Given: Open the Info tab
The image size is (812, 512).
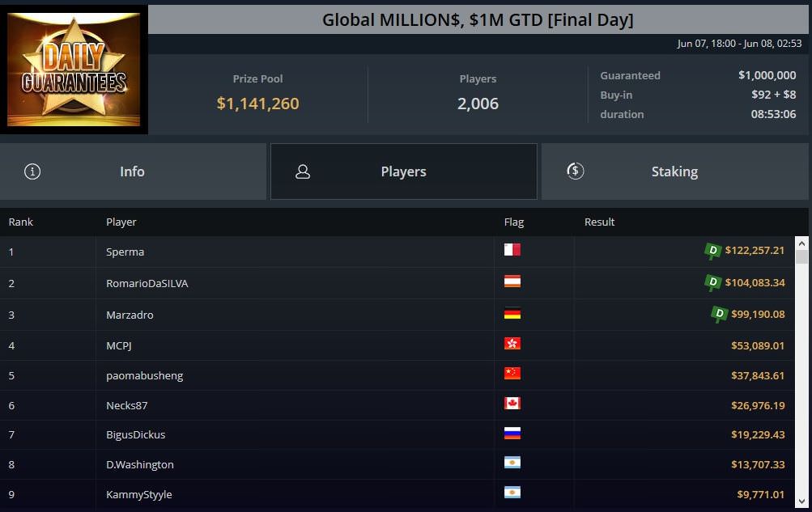Looking at the screenshot, I should [133, 171].
